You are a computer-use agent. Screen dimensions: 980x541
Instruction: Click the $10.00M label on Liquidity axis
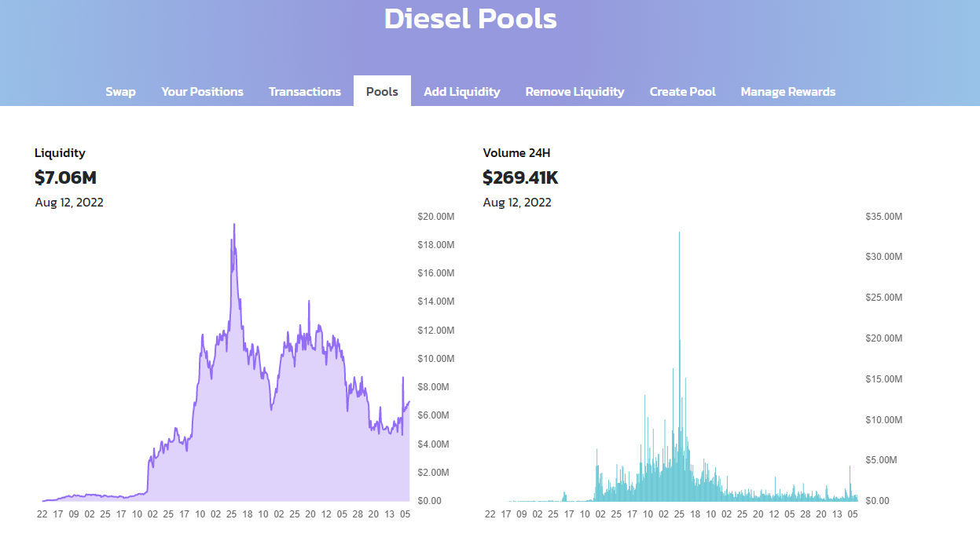[x=435, y=359]
